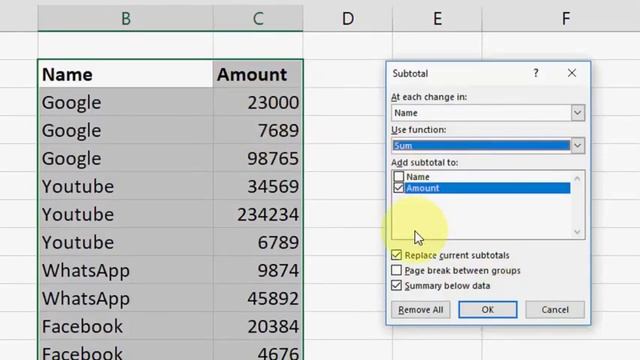Click the Youtube cell beside 34569
Image resolution: width=640 pixels, height=360 pixels.
(125, 186)
